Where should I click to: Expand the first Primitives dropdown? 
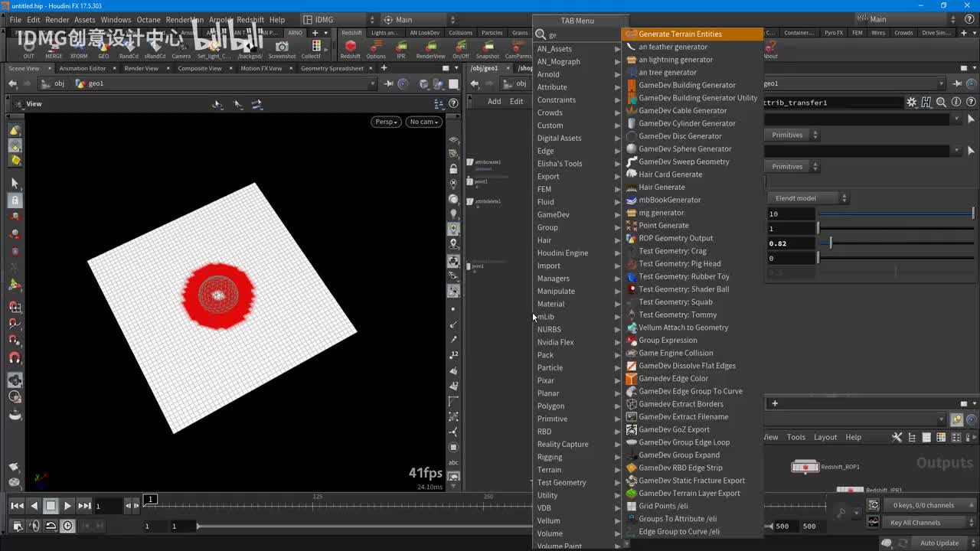tap(793, 135)
